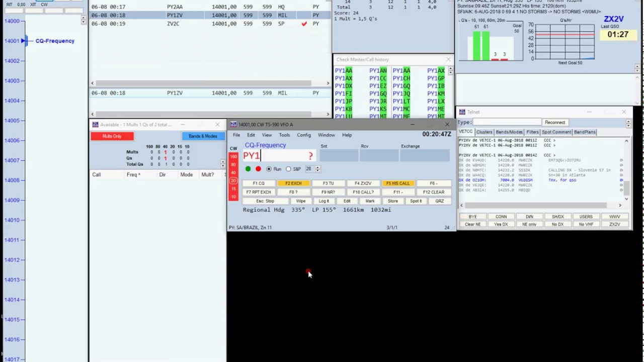
Task: Open the Config menu
Action: pyautogui.click(x=304, y=135)
